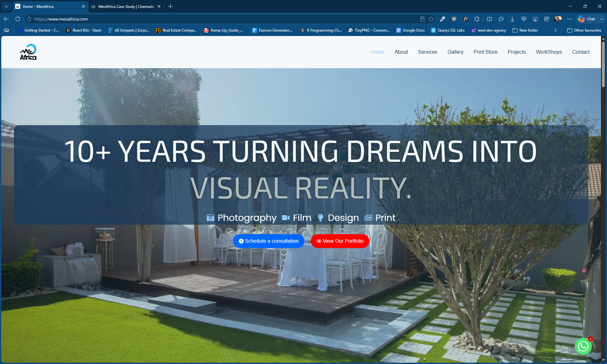
Task: Close the MeoAfrica Case Study tab
Action: 159,6
